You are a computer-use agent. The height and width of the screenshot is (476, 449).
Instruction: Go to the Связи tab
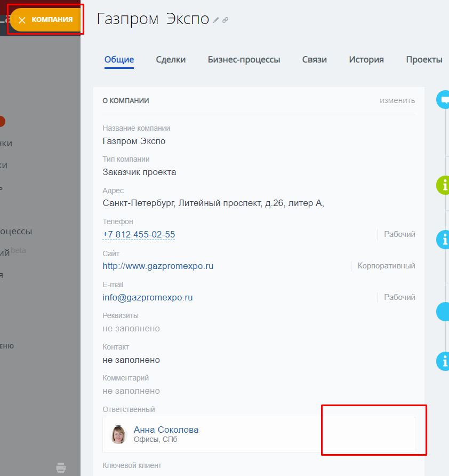click(314, 60)
